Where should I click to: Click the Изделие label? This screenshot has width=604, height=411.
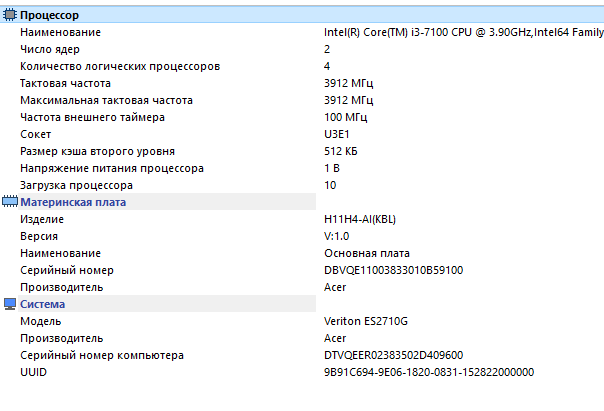(42, 219)
